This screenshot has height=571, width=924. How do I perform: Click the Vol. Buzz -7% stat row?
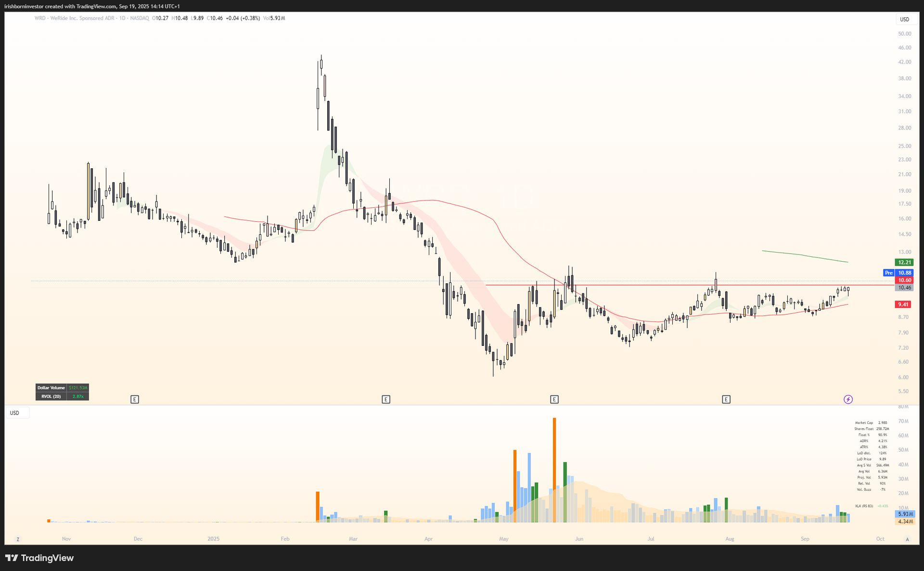872,489
